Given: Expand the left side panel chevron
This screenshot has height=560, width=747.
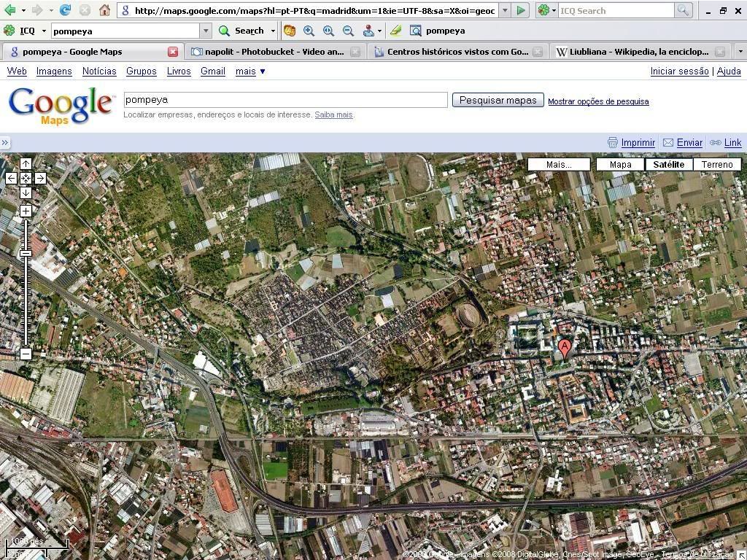Looking at the screenshot, I should point(5,143).
